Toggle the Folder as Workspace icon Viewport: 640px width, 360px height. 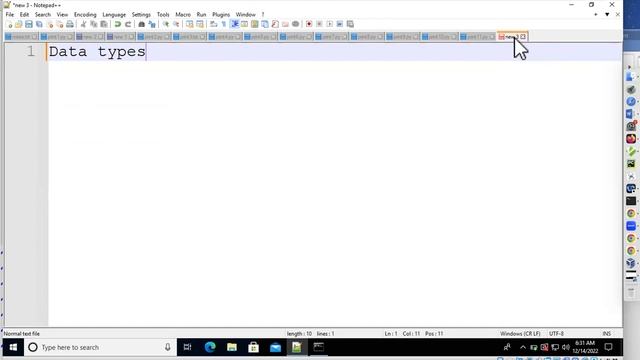(x=285, y=24)
